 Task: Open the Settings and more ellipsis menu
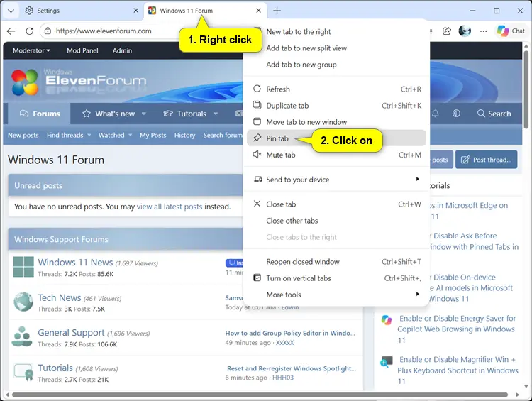coord(484,31)
